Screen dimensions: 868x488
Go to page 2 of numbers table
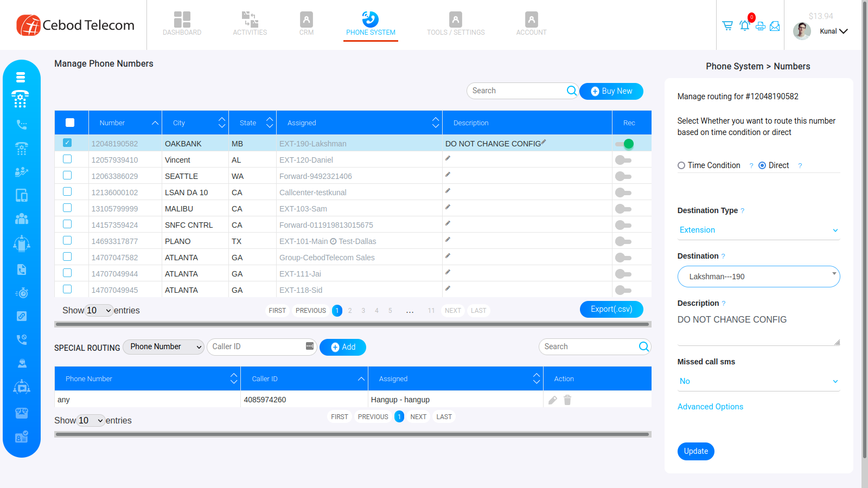(x=350, y=311)
